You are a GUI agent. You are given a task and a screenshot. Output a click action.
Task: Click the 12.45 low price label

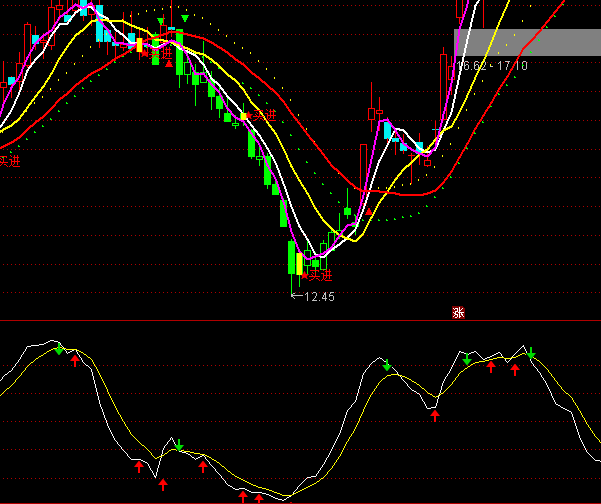[318, 297]
